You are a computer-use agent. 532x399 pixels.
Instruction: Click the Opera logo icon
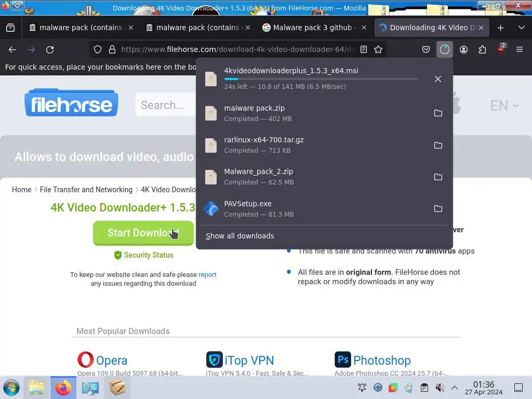click(86, 360)
